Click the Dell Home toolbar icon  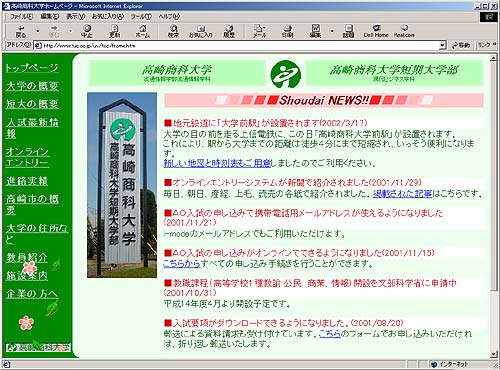click(x=376, y=31)
